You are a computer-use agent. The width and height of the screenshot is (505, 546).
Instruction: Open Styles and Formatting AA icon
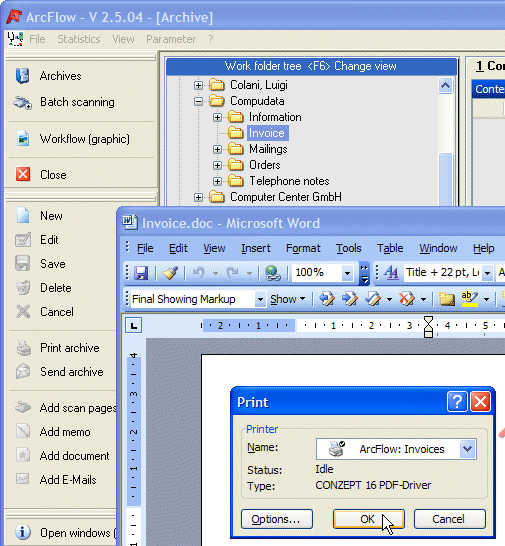(391, 272)
